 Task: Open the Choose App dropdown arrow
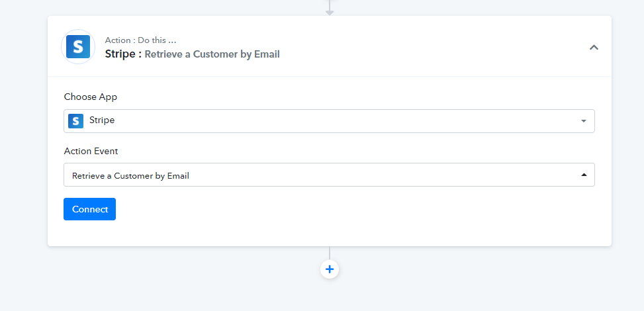584,121
